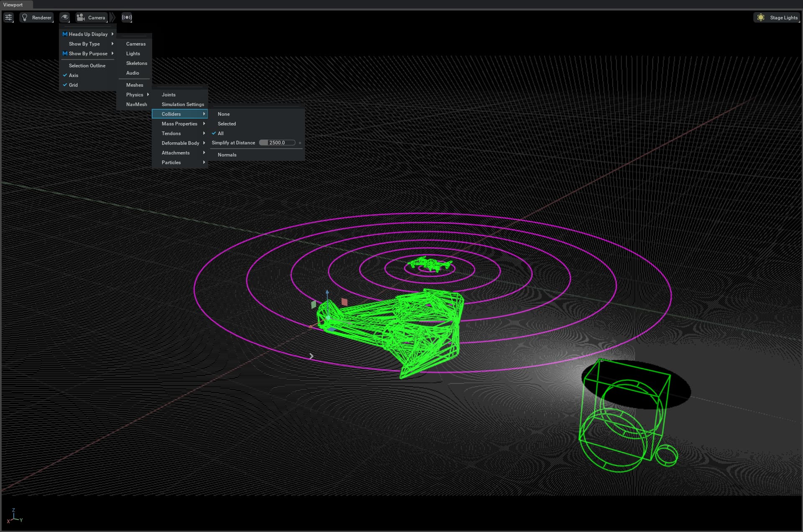
Task: Expand the Mass Properties submenu
Action: pos(179,123)
